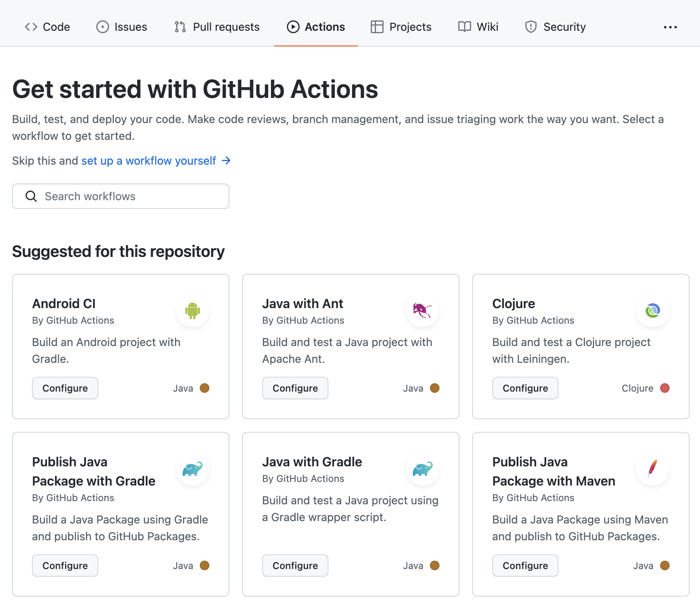The image size is (700, 613).
Task: Open the set up a workflow yourself link
Action: click(x=148, y=161)
